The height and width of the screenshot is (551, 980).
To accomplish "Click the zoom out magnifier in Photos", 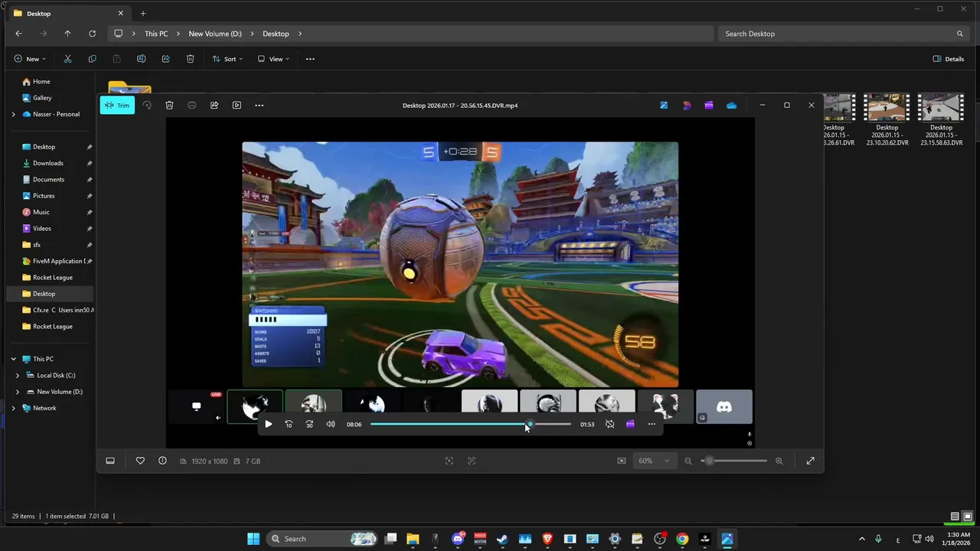I will [x=688, y=461].
